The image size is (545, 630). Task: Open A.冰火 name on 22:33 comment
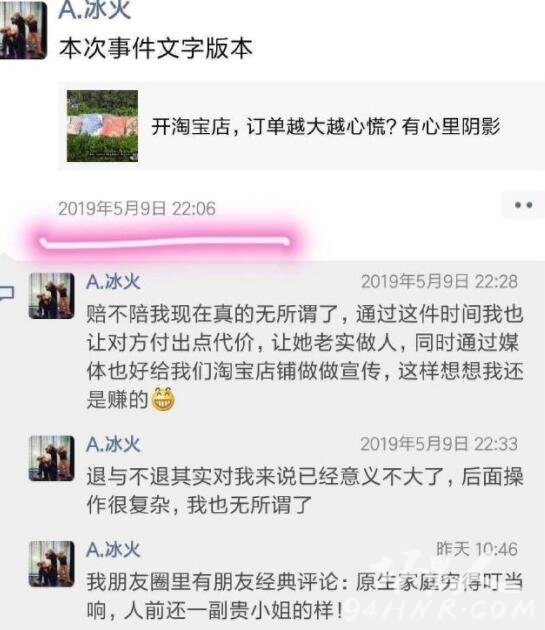click(113, 444)
